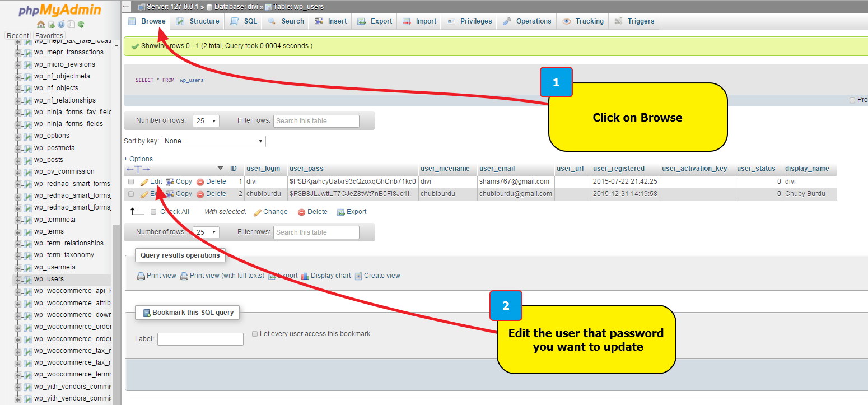Expand the wp_postmeta tree node plus sign
868x405 pixels.
(x=17, y=148)
